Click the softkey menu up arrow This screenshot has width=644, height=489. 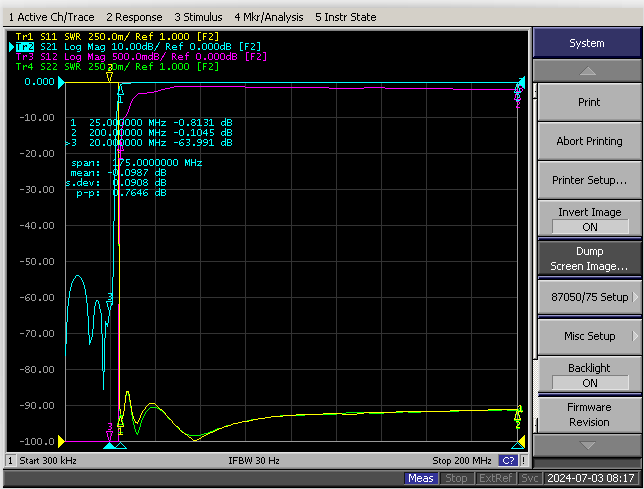coord(587,71)
